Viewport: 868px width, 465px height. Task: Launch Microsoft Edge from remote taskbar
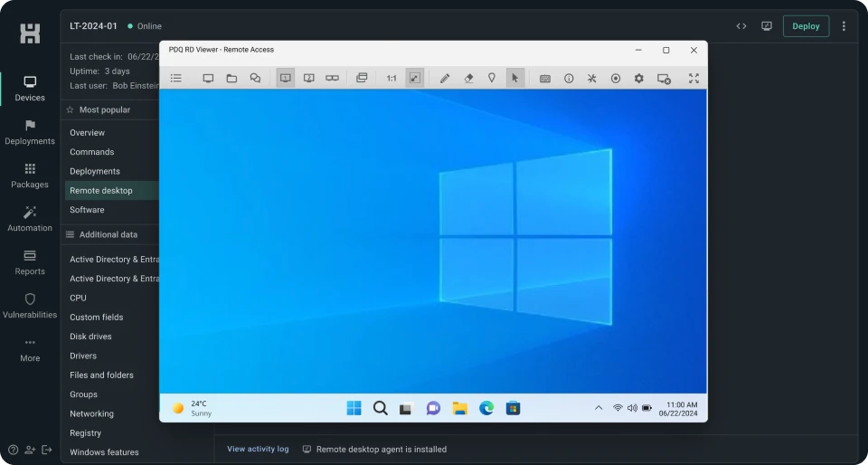[486, 409]
